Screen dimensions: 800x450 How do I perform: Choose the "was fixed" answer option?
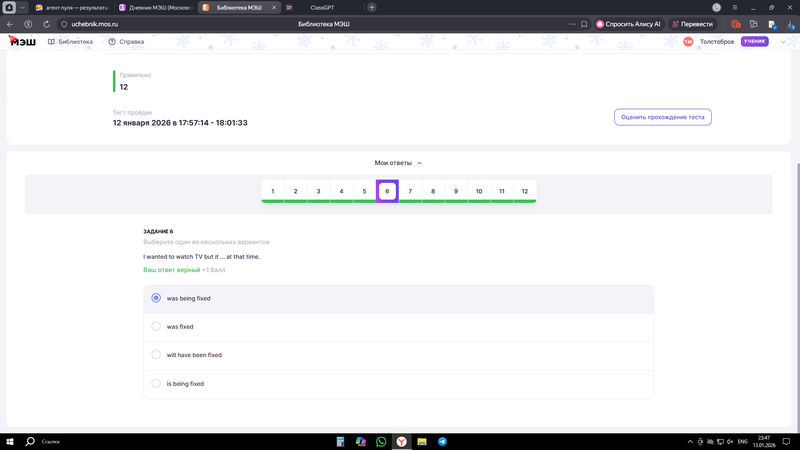pyautogui.click(x=156, y=326)
